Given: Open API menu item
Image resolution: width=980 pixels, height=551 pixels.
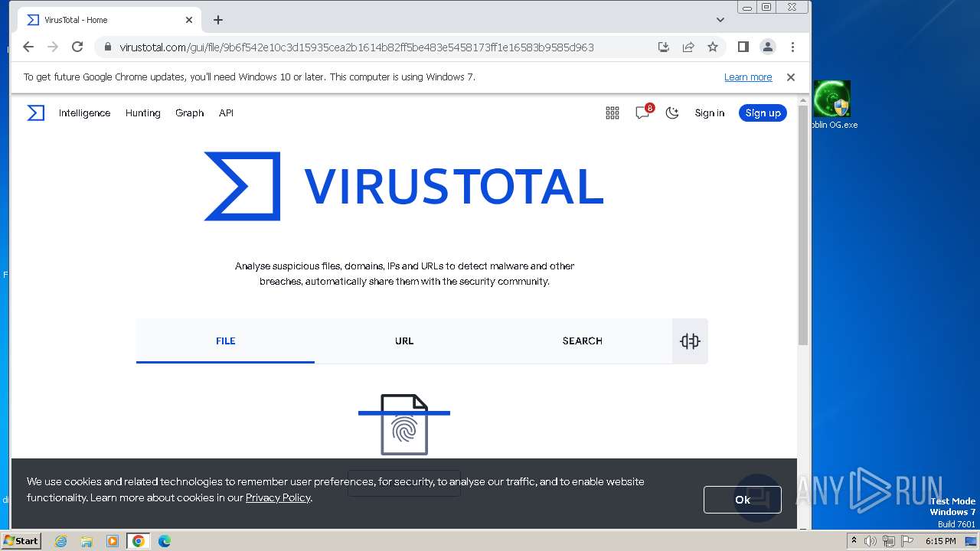Looking at the screenshot, I should coord(226,113).
